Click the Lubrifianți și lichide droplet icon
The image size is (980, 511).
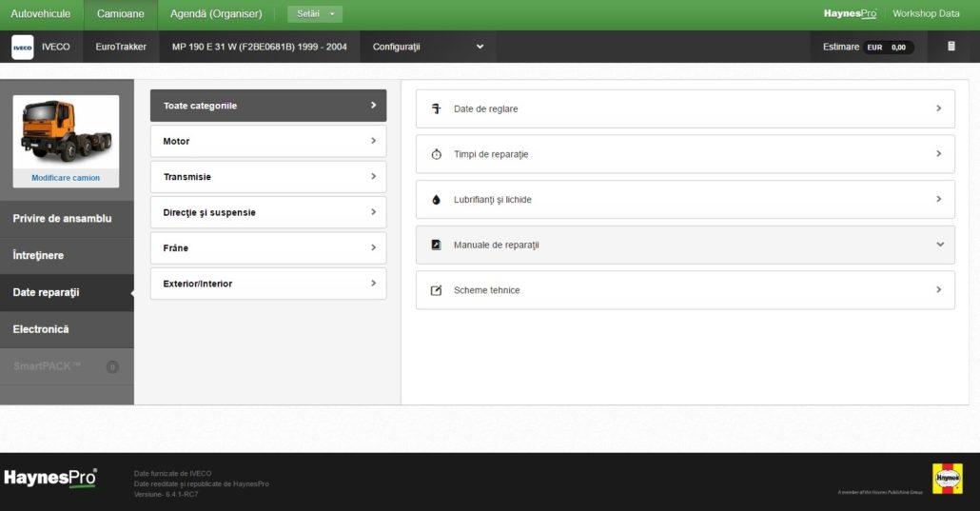(x=437, y=200)
